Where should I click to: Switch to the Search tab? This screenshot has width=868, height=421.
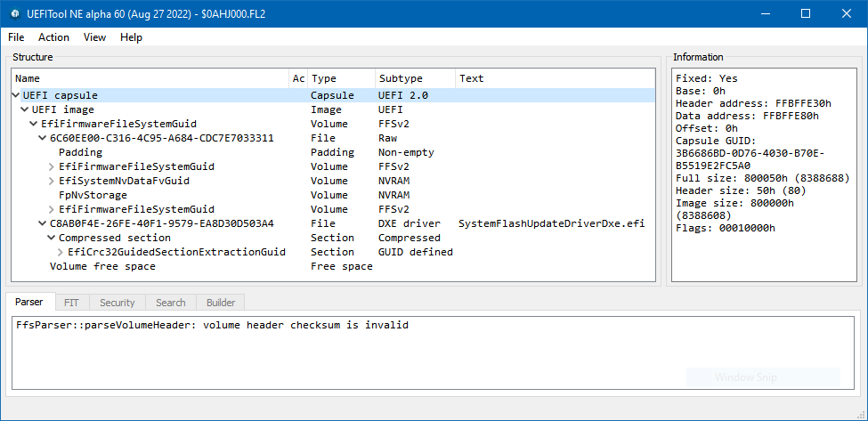click(x=171, y=303)
